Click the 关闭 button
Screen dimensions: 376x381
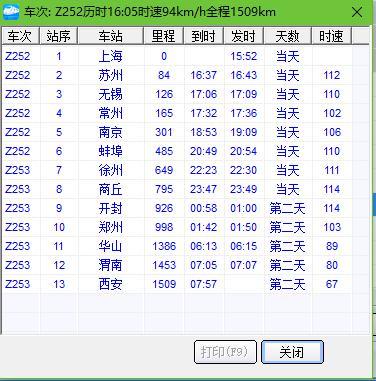[292, 352]
